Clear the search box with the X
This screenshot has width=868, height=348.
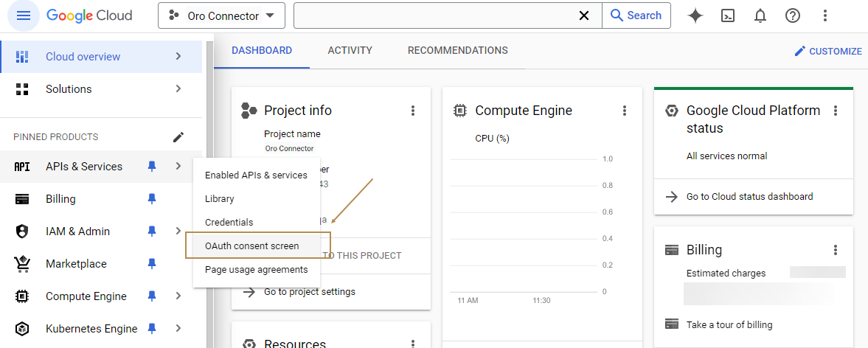click(584, 15)
